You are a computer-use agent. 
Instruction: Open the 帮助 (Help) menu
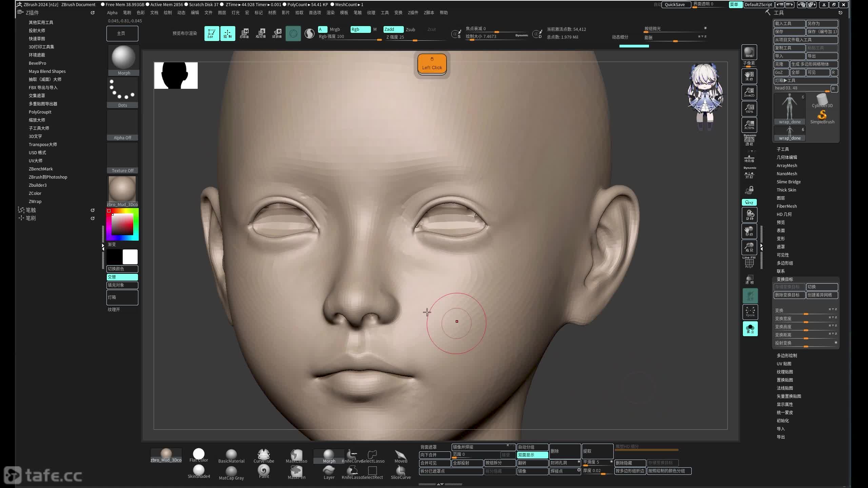(x=443, y=13)
